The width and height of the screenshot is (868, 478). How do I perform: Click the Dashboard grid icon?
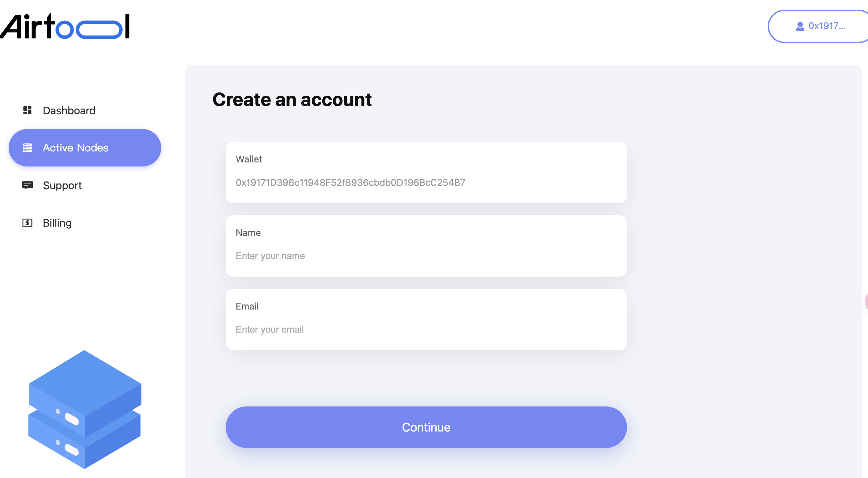point(27,111)
